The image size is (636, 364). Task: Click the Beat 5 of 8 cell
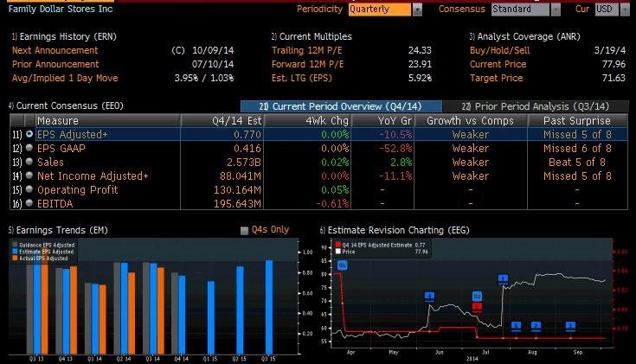pyautogui.click(x=577, y=163)
